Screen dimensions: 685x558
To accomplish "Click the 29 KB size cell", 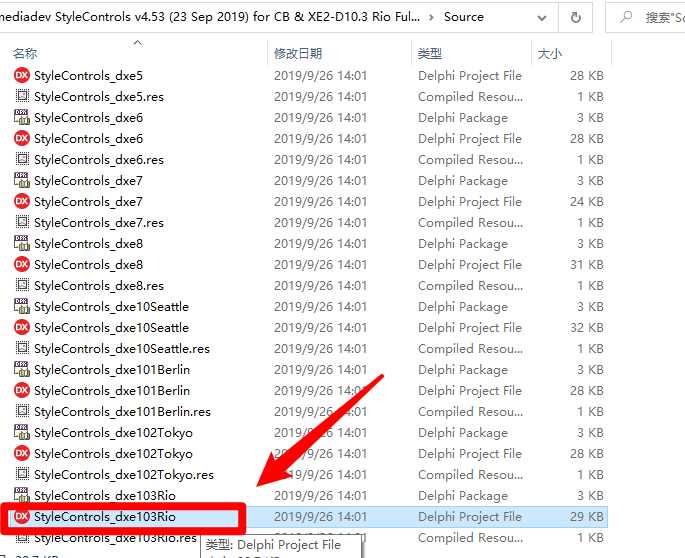I will [x=586, y=516].
